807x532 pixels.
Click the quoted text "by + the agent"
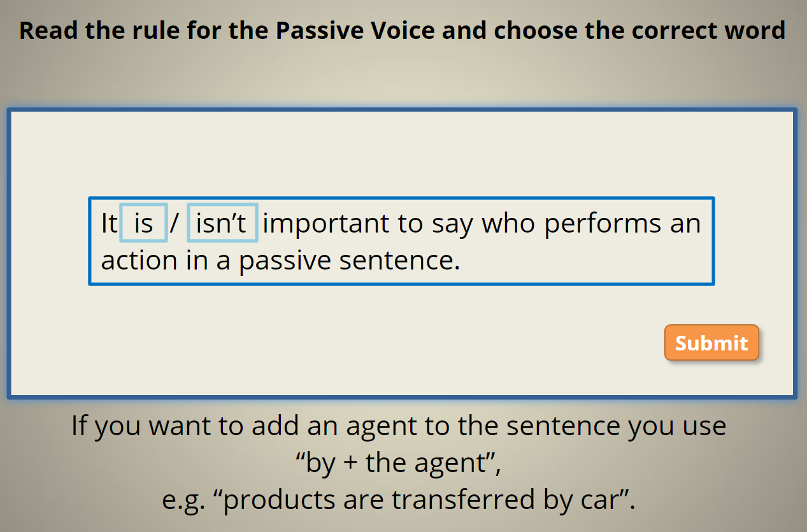point(399,463)
